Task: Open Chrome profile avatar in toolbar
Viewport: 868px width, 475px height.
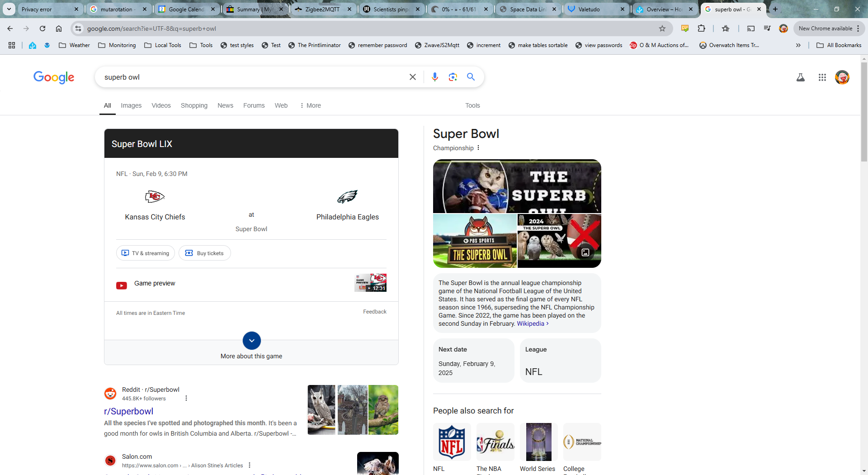Action: pyautogui.click(x=783, y=28)
